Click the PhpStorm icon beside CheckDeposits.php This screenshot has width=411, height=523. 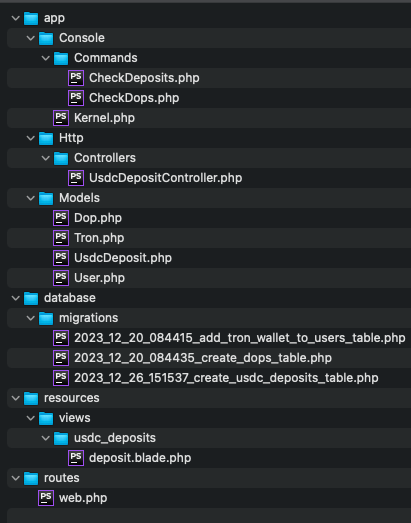coord(76,78)
